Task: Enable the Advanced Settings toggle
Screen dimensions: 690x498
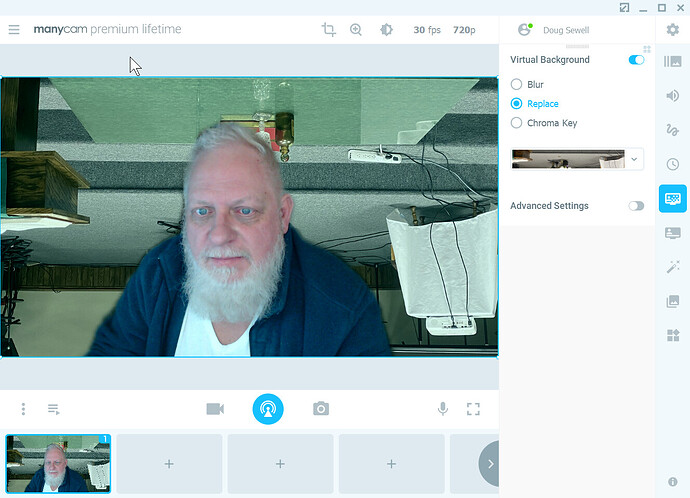Action: [636, 206]
